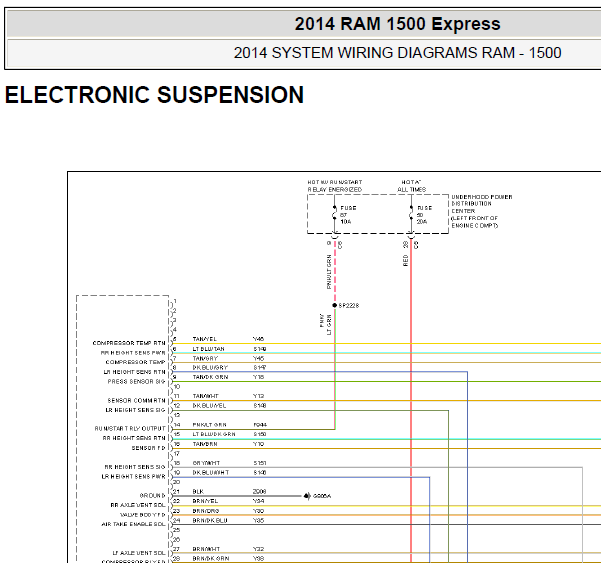The height and width of the screenshot is (563, 601).
Task: Click connector pin number 13
Action: click(x=177, y=415)
